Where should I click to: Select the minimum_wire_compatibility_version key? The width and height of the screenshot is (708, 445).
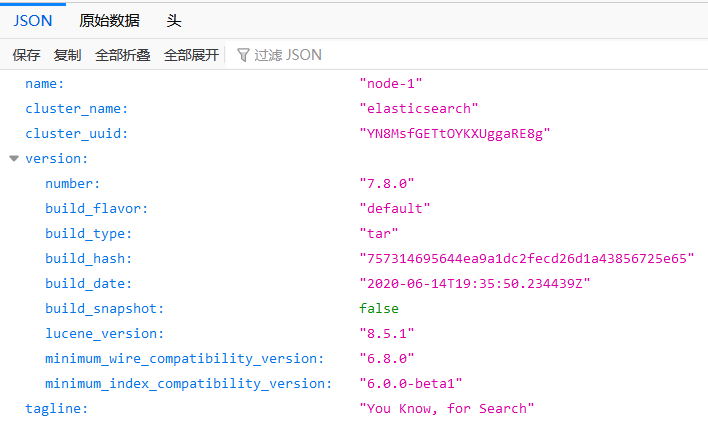[184, 358]
